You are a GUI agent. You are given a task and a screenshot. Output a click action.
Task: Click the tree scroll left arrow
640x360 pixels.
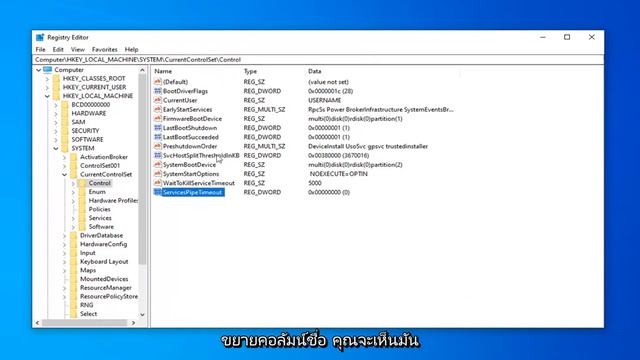coord(38,323)
